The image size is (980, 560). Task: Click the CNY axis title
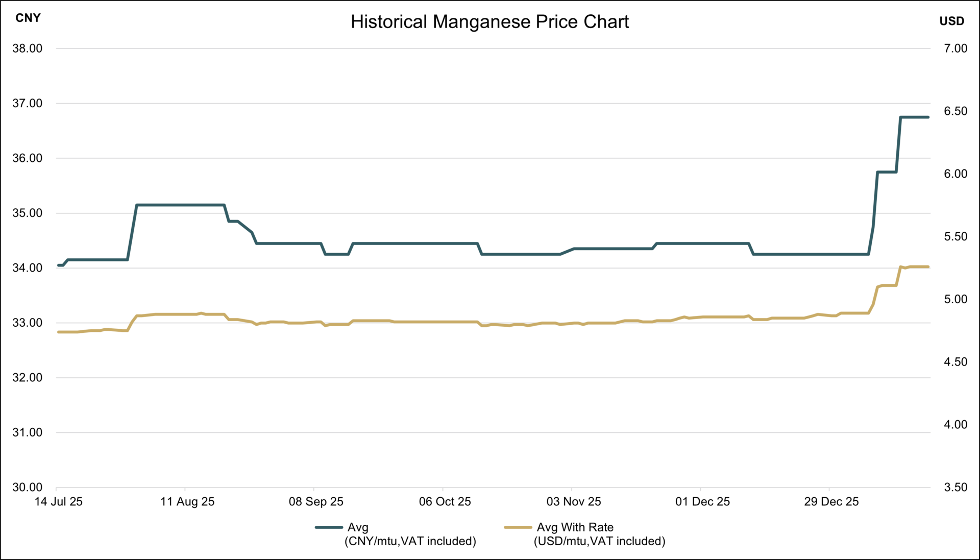pyautogui.click(x=28, y=18)
